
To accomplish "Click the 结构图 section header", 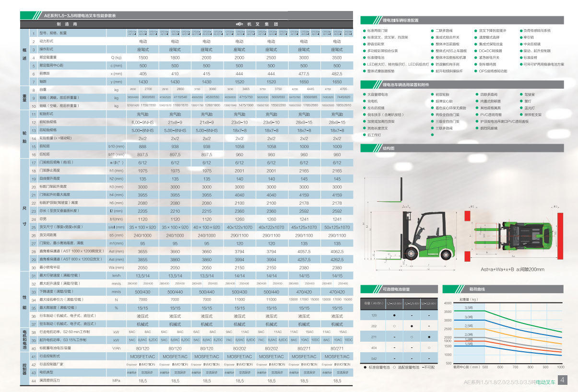I will click(389, 149).
